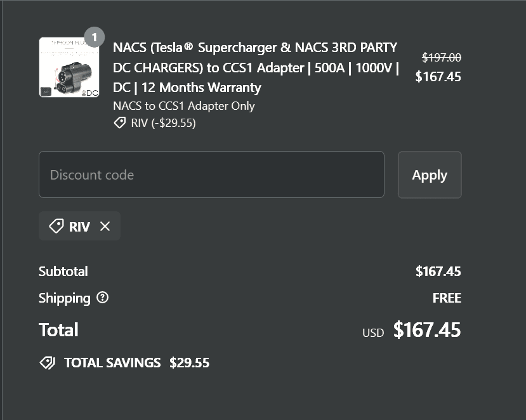Image resolution: width=526 pixels, height=420 pixels.
Task: Click the bold Total amount $167.45
Action: pos(427,330)
